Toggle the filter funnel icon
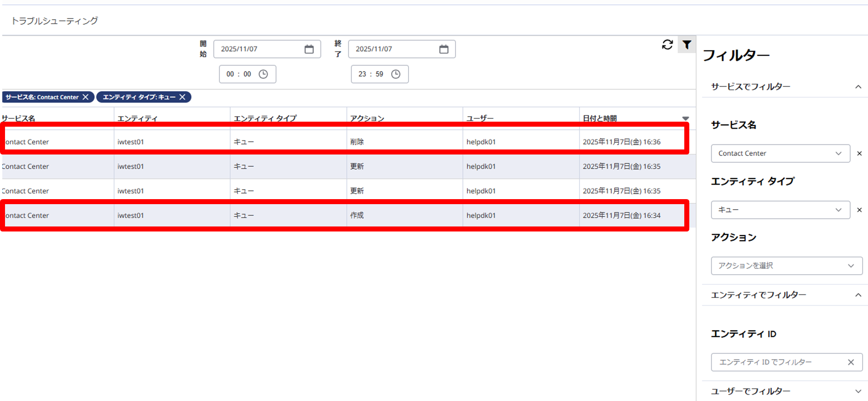 [687, 45]
